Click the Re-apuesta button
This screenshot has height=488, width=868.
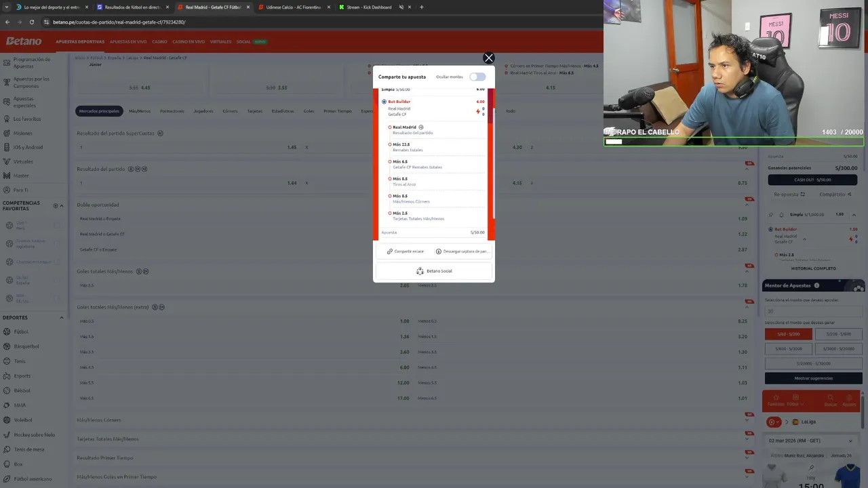click(x=789, y=195)
